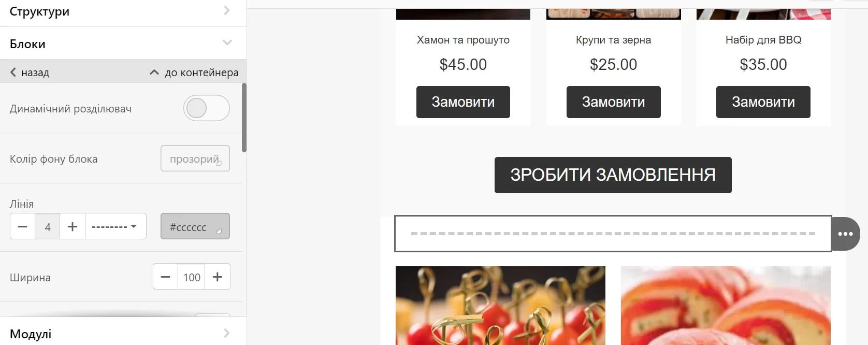This screenshot has height=345, width=868.
Task: Decrease Ширина value with minus icon
Action: click(165, 277)
